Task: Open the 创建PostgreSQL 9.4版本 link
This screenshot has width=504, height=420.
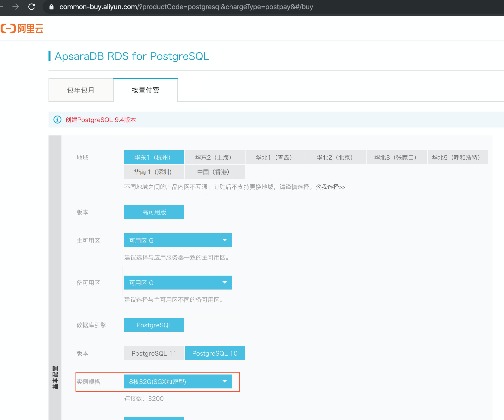Action: pyautogui.click(x=101, y=120)
